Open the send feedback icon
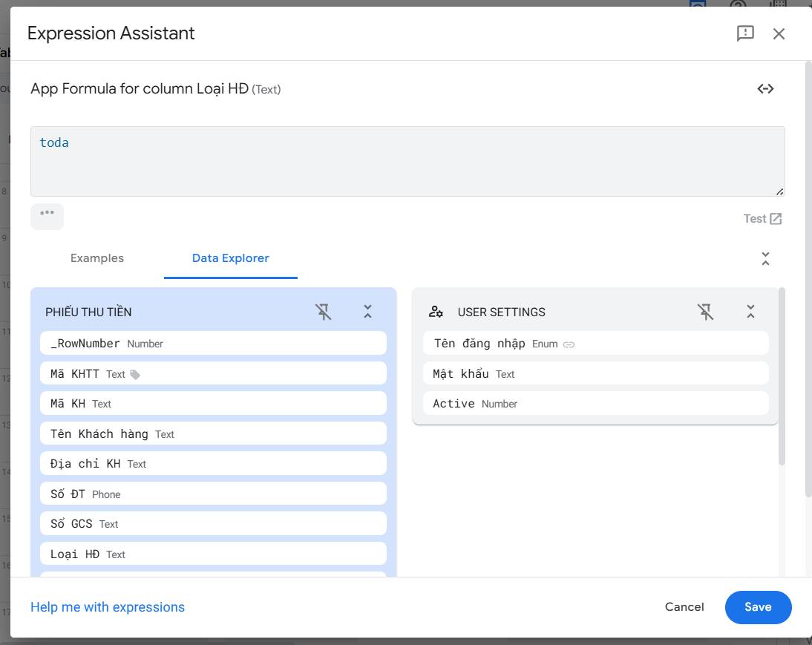The width and height of the screenshot is (812, 645). pos(744,33)
